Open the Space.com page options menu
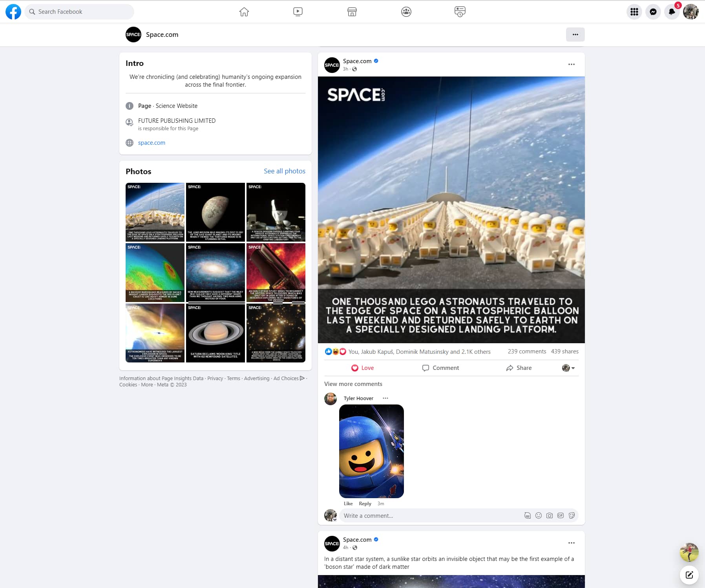Viewport: 705px width, 588px height. click(x=575, y=35)
